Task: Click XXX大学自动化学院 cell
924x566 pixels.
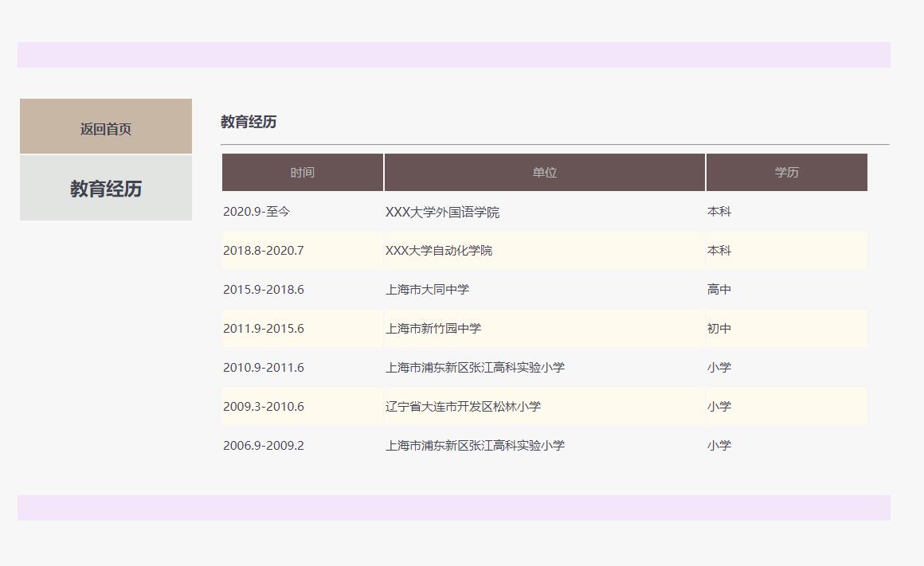Action: [x=545, y=250]
